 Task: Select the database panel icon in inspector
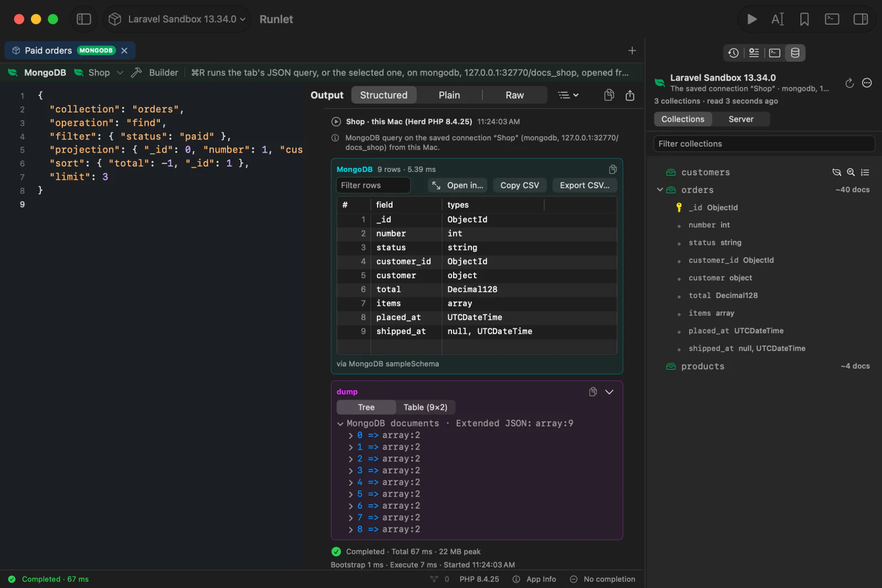795,53
